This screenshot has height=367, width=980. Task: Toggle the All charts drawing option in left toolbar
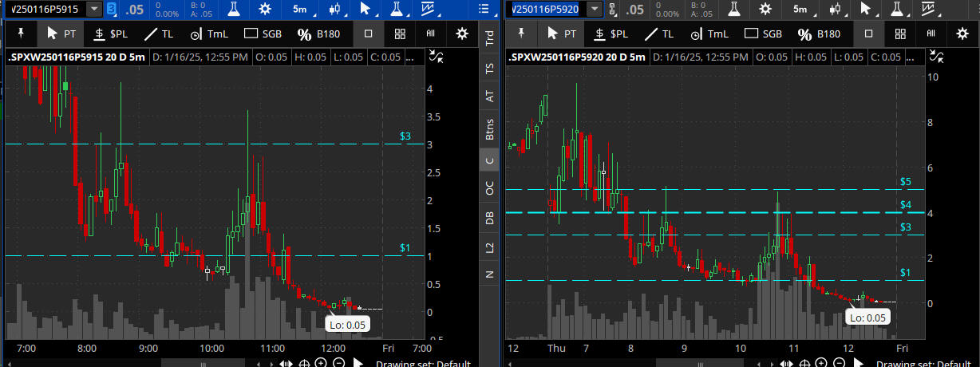click(431, 34)
